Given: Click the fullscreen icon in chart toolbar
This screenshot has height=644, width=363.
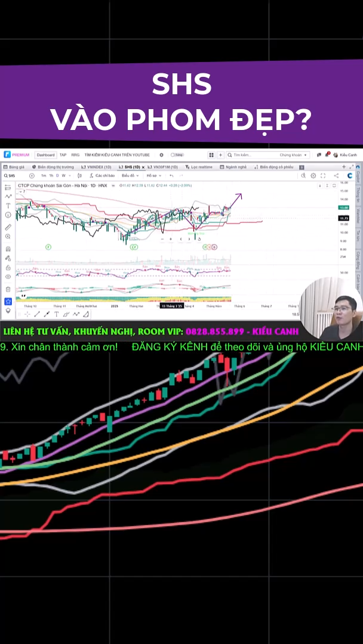Looking at the screenshot, I should 323,176.
